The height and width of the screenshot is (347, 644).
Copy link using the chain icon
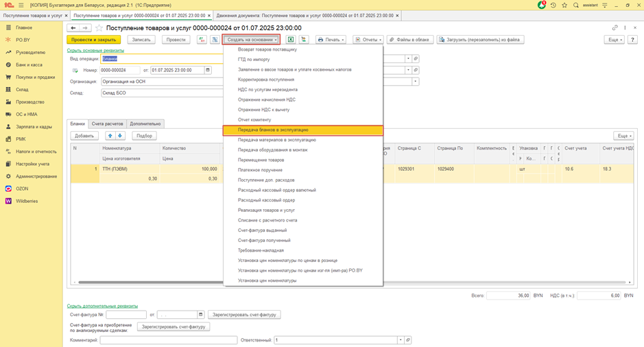(615, 28)
